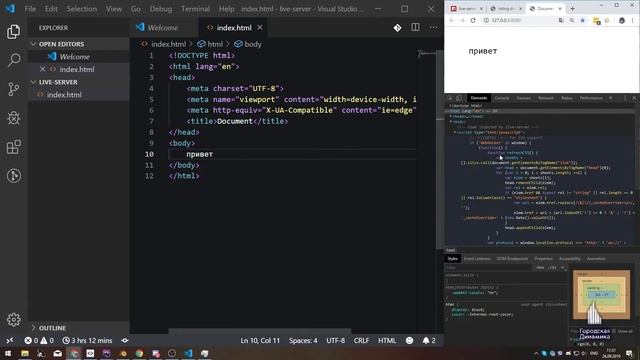Open the Search view in activity bar
This screenshot has height=360, width=640.
coord(13,60)
